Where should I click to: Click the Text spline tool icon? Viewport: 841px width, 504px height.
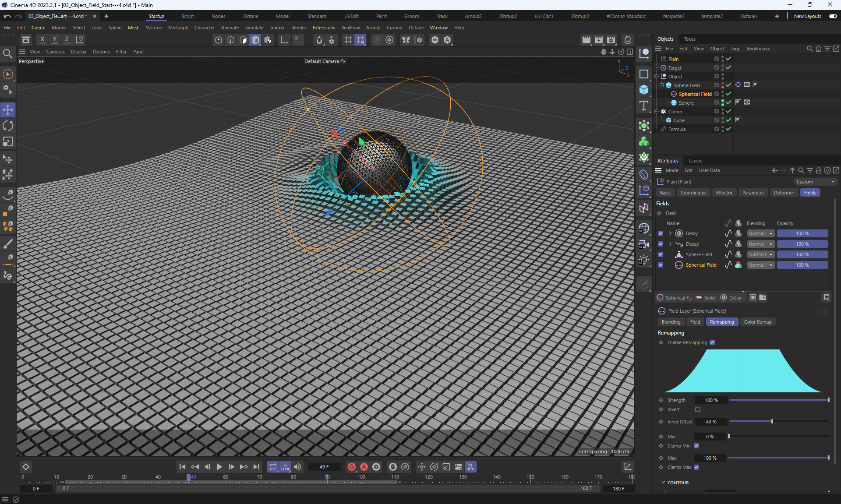[x=644, y=106]
